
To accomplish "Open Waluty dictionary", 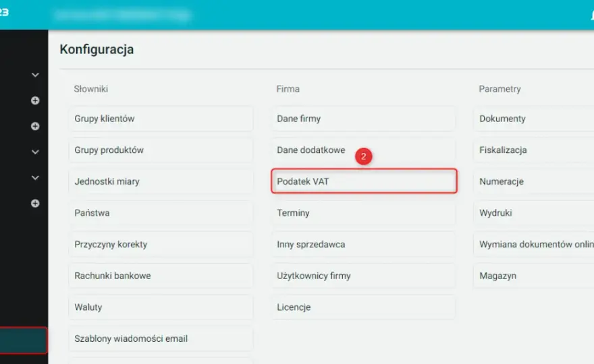I will pos(161,307).
